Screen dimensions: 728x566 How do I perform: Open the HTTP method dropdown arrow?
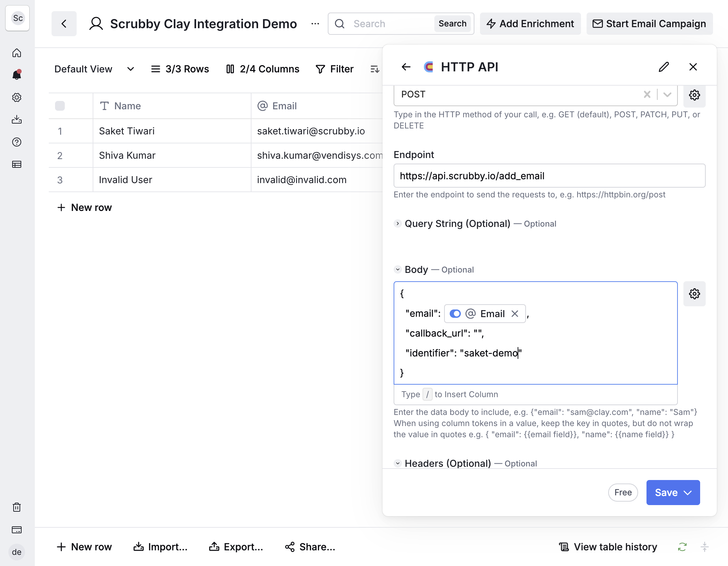pos(667,94)
